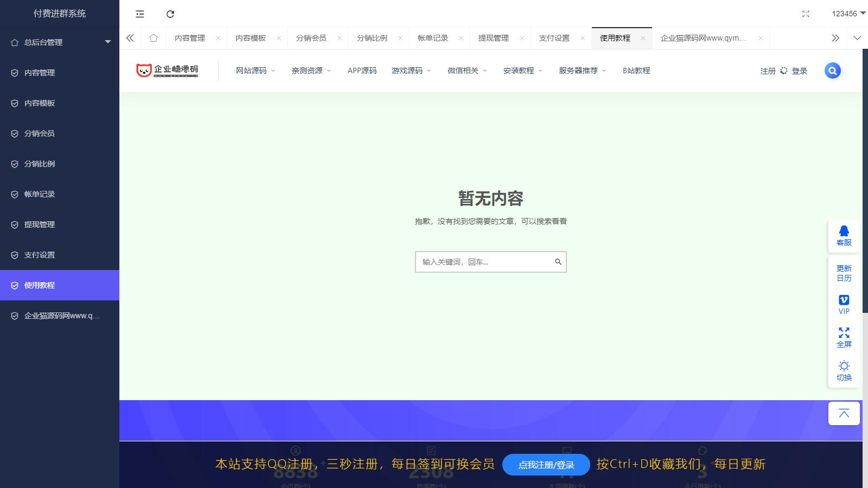Open the VIP icon in floating panel
This screenshot has height=488, width=868.
[844, 304]
